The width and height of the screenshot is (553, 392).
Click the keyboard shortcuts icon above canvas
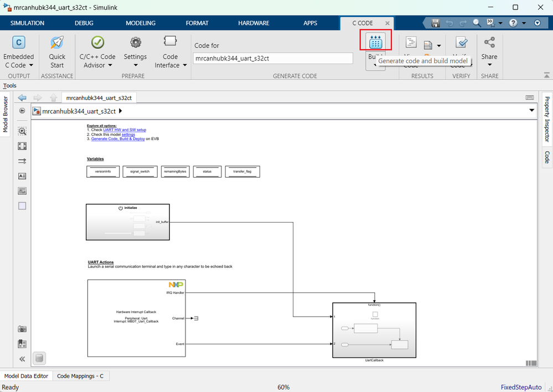pos(529,98)
